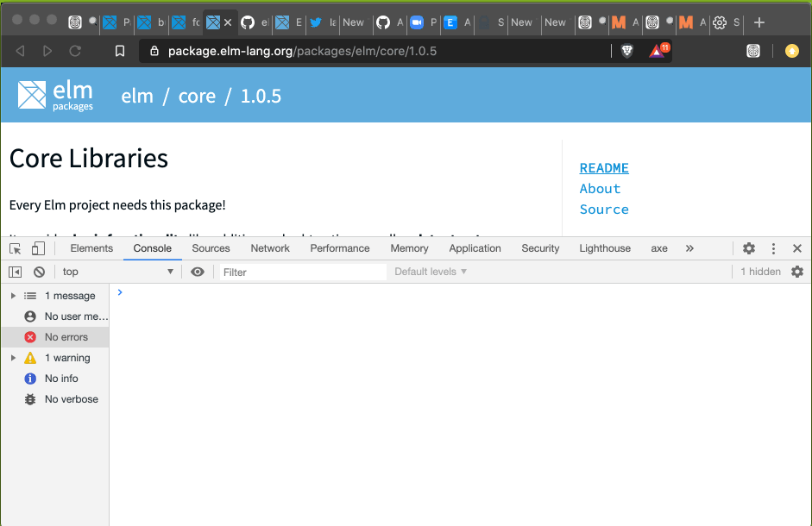Select the No verbose filter

pyautogui.click(x=55, y=399)
